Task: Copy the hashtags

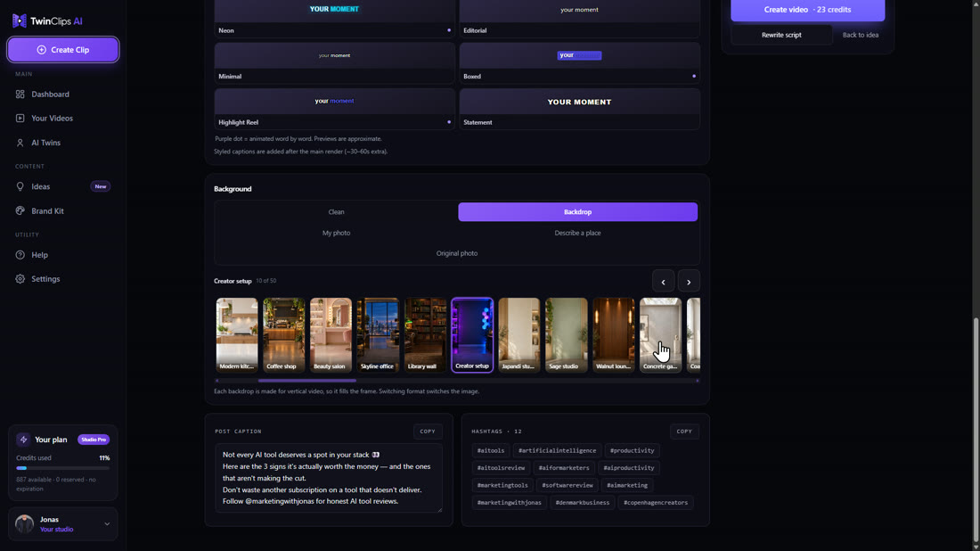Action: tap(684, 432)
